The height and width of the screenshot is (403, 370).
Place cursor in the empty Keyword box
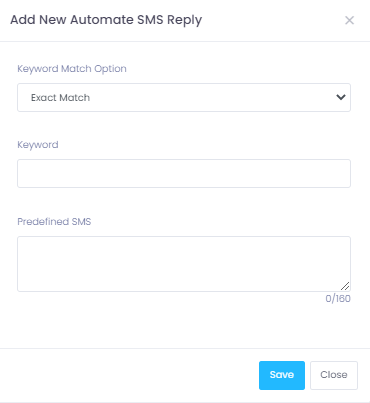184,173
